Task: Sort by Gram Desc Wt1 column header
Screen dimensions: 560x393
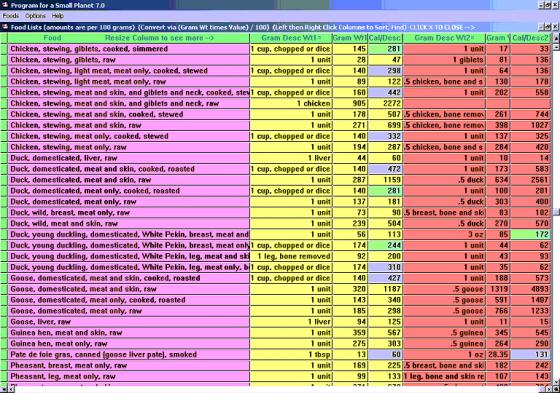Action: click(291, 38)
